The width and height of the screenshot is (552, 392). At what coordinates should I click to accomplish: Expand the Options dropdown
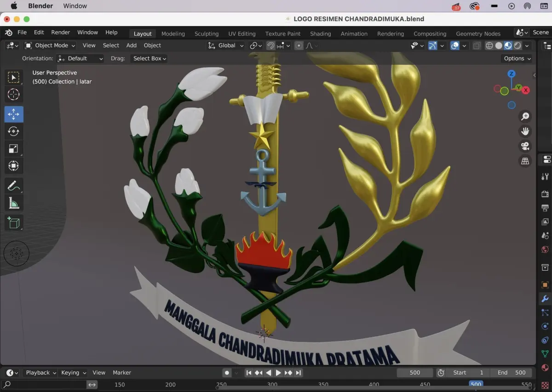coord(517,58)
